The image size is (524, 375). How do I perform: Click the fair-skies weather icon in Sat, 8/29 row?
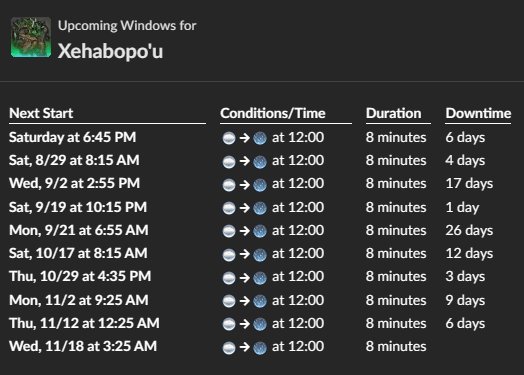229,161
